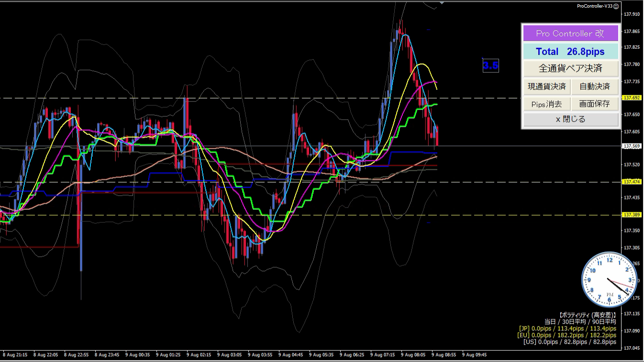Close all currency pairs with 全通貨ペア決済
644x362 pixels.
(570, 68)
